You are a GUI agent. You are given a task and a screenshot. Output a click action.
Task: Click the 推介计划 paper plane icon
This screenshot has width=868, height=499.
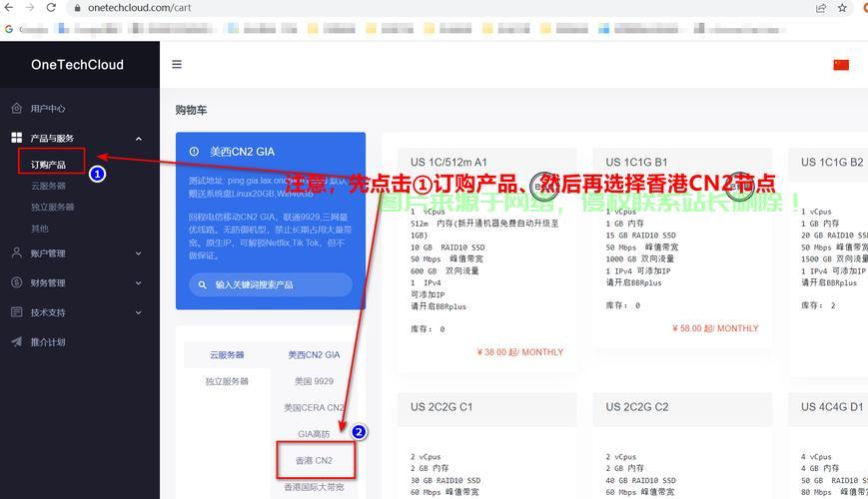point(16,342)
